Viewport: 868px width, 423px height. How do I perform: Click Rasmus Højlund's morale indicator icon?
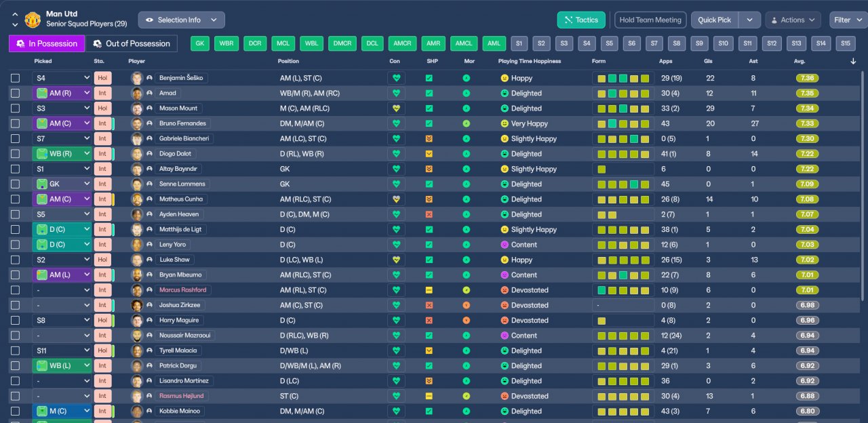click(467, 396)
